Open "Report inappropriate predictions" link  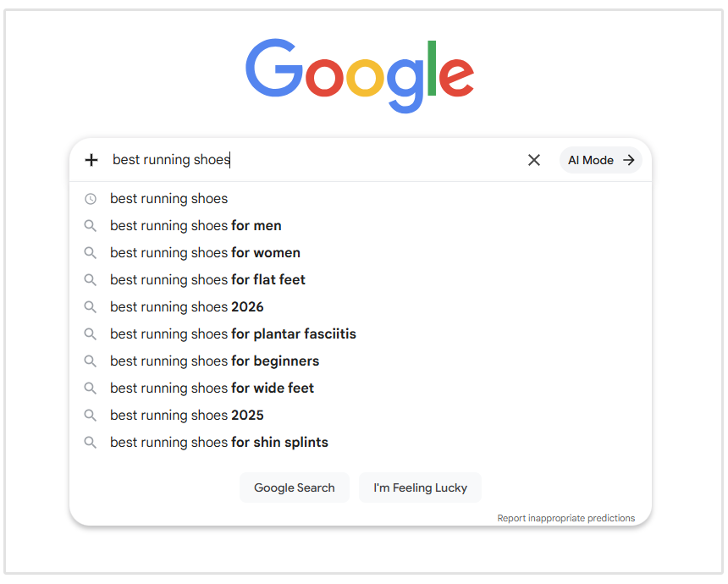point(566,518)
